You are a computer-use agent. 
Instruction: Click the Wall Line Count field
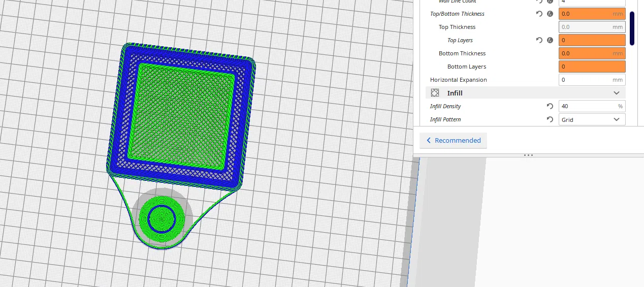tap(592, 2)
